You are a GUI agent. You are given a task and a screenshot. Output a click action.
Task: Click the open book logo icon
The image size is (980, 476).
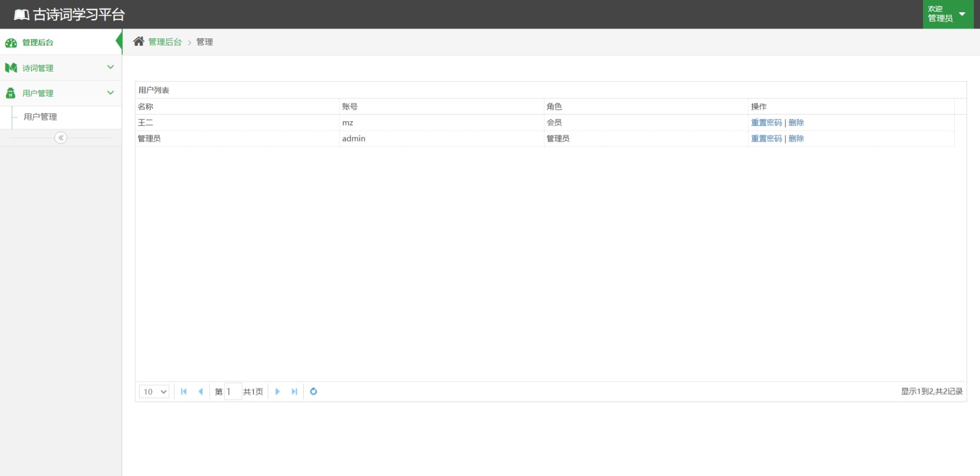[x=21, y=15]
